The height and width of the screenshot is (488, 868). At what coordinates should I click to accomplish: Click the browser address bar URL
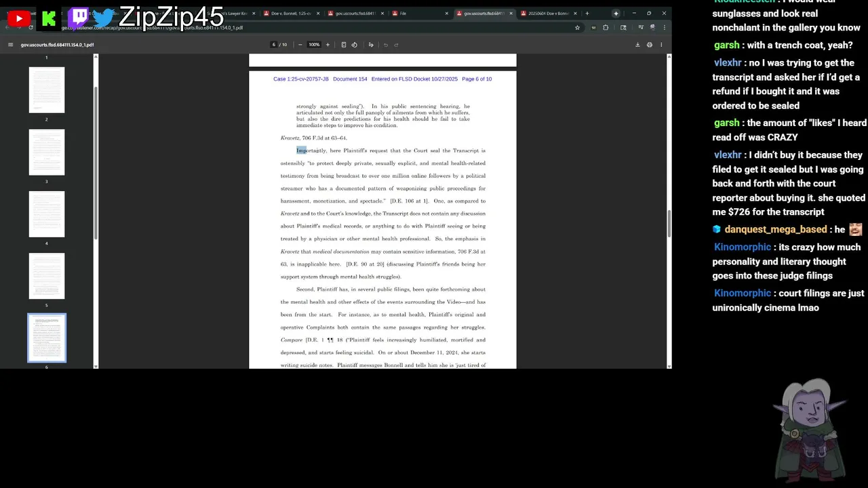tap(153, 28)
